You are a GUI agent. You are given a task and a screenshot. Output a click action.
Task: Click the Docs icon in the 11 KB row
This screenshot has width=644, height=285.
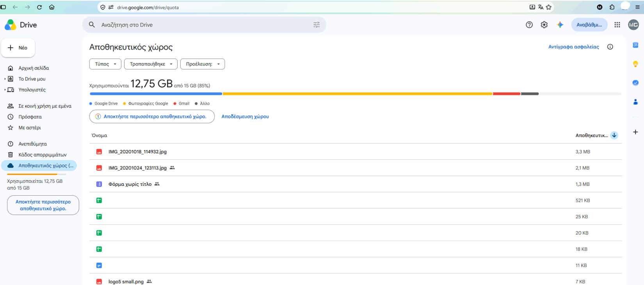(99, 265)
